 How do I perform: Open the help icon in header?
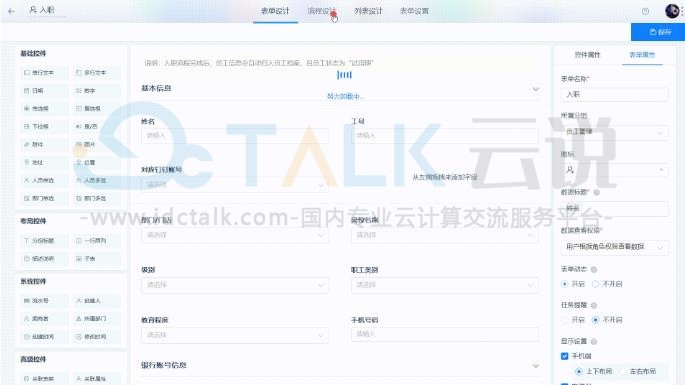[x=645, y=11]
